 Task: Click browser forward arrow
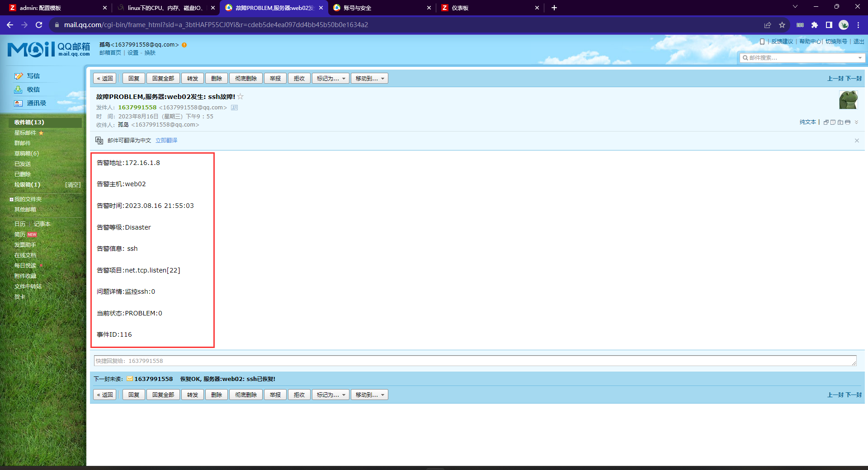point(24,25)
